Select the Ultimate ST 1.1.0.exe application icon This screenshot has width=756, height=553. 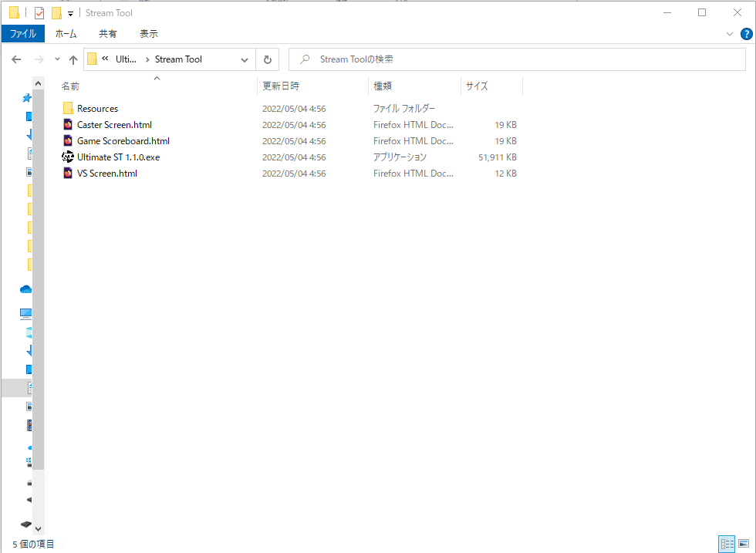pyautogui.click(x=68, y=157)
